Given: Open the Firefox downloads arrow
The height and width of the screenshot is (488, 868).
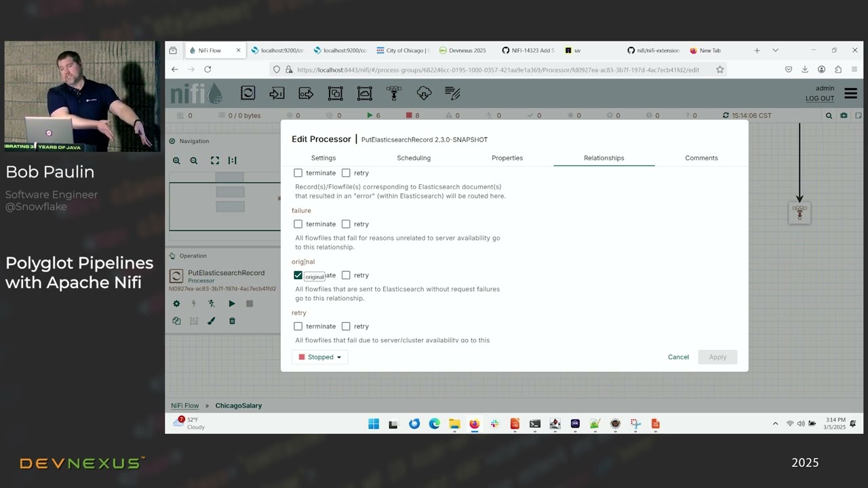Looking at the screenshot, I should (804, 69).
